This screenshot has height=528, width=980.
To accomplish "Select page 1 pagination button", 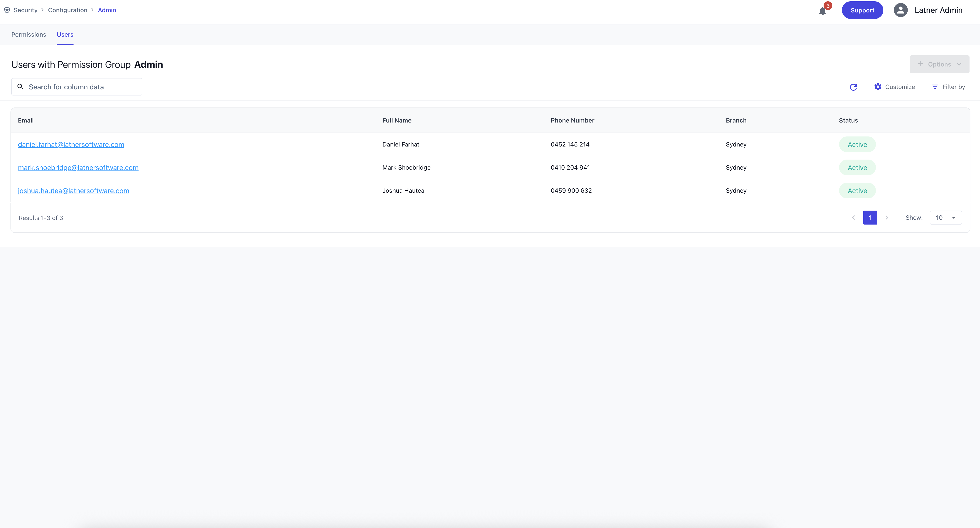I will click(870, 218).
